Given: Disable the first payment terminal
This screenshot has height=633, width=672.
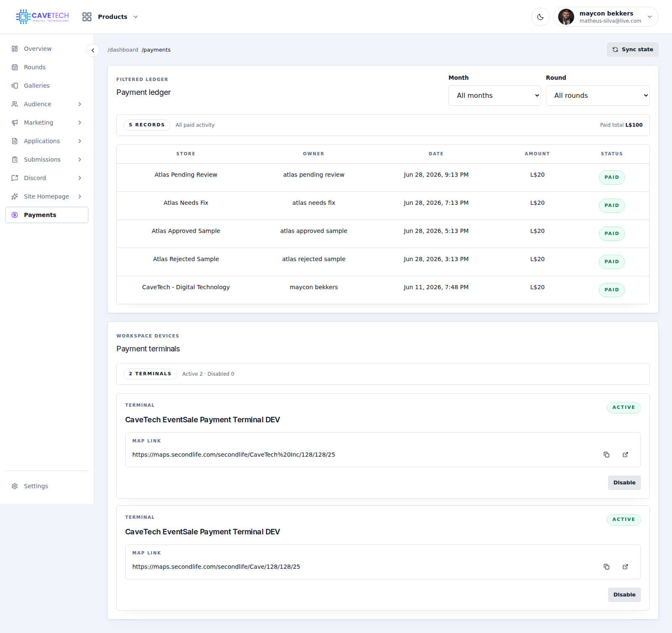Looking at the screenshot, I should click(x=625, y=483).
